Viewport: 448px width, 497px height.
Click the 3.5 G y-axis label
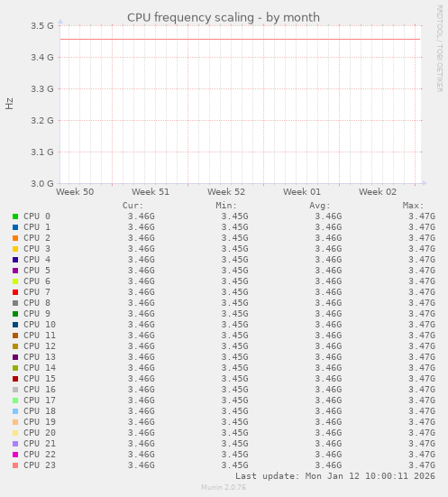click(x=42, y=25)
